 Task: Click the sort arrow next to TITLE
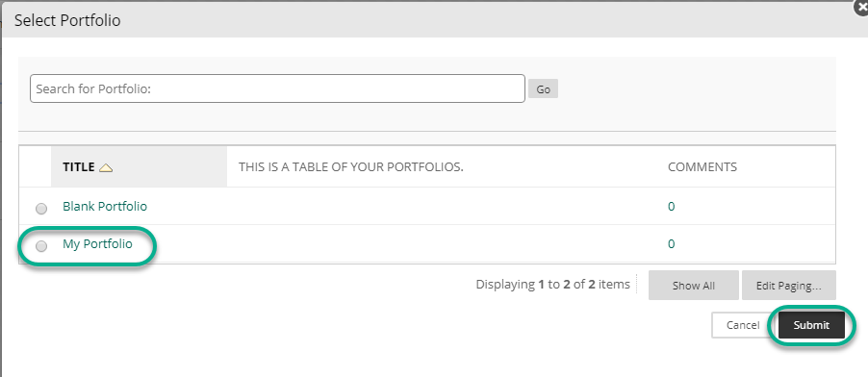tap(106, 167)
